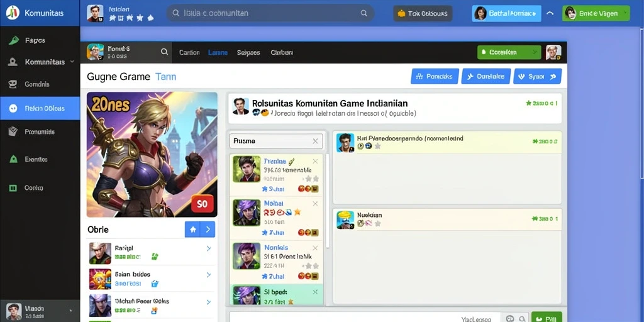Open the Selpaes tab
644x322 pixels.
click(248, 53)
